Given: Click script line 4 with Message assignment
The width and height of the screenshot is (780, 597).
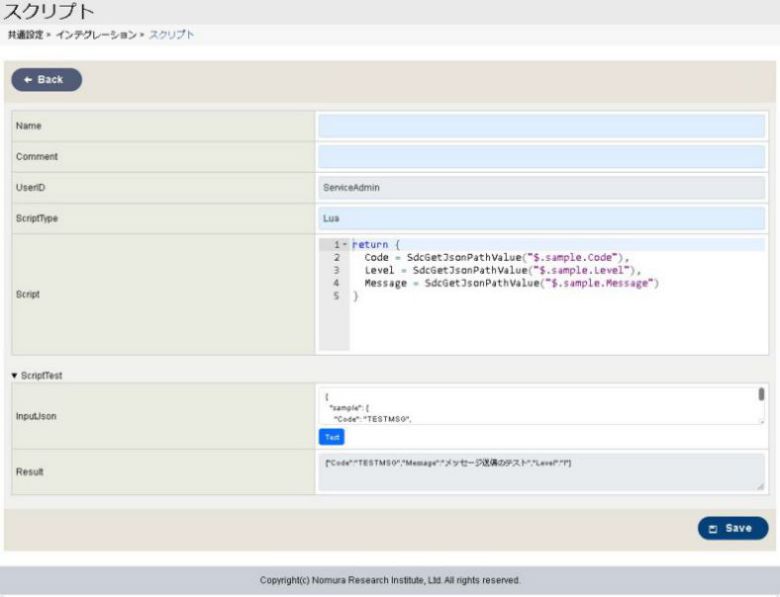Looking at the screenshot, I should (511, 283).
